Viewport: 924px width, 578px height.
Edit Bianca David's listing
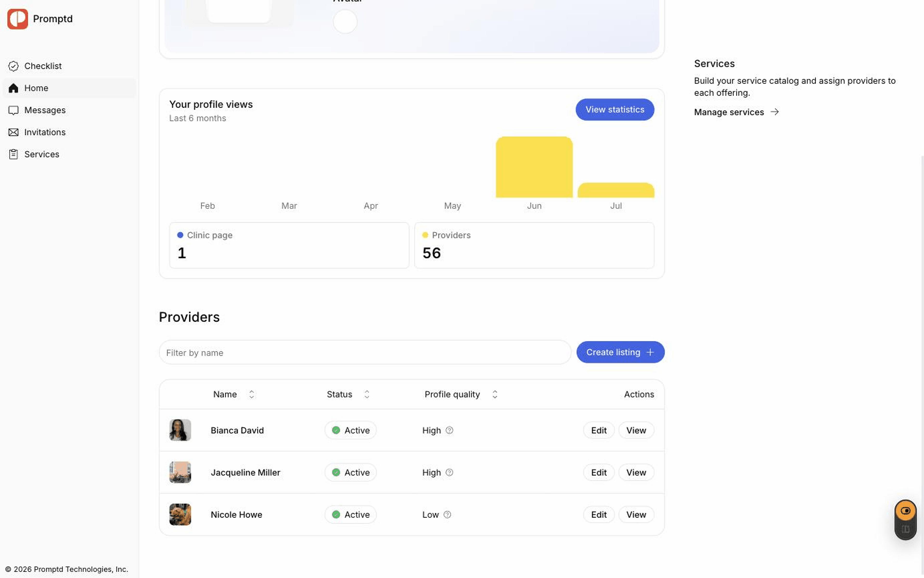coord(598,430)
